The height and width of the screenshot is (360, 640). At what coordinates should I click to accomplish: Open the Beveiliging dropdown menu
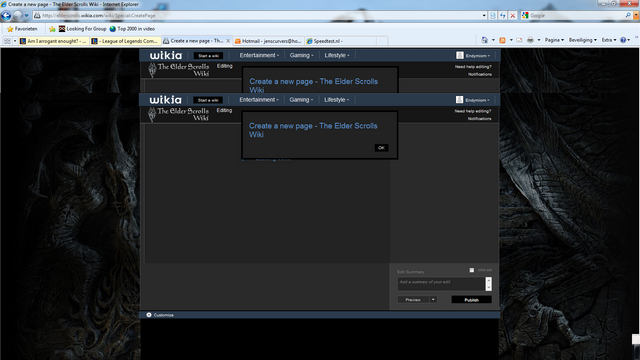[x=582, y=40]
